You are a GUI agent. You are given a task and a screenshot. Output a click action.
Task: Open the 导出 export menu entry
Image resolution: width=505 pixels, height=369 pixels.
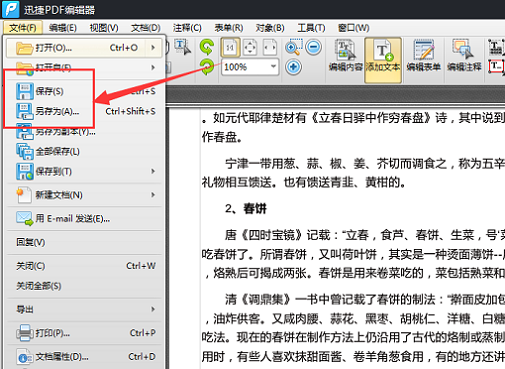[85, 309]
